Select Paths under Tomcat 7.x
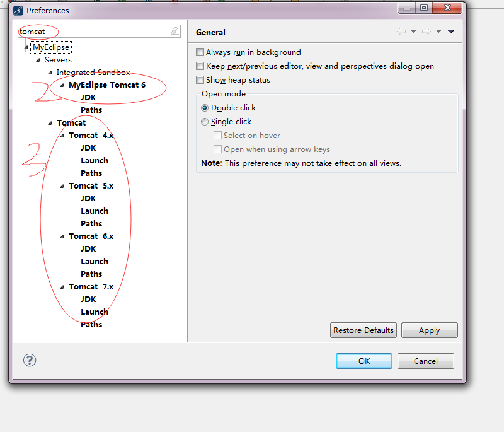This screenshot has width=504, height=432. 91,325
